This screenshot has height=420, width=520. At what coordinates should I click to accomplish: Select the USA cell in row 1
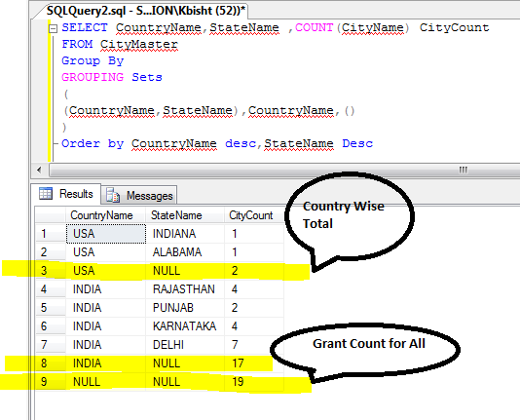click(x=106, y=234)
